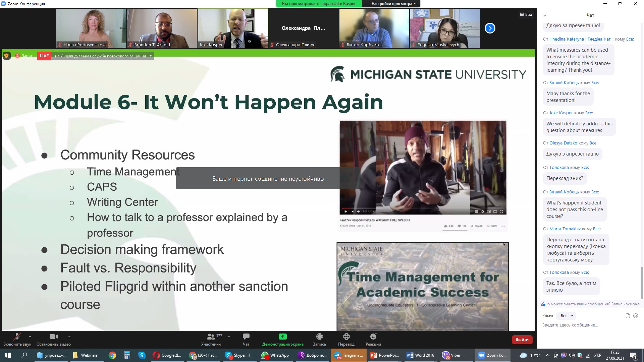Unmute the microphone

(17, 337)
